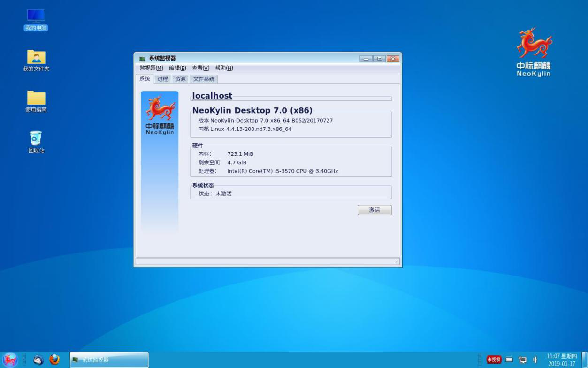Click the clock and date in taskbar
The image size is (588, 368).
tap(562, 360)
